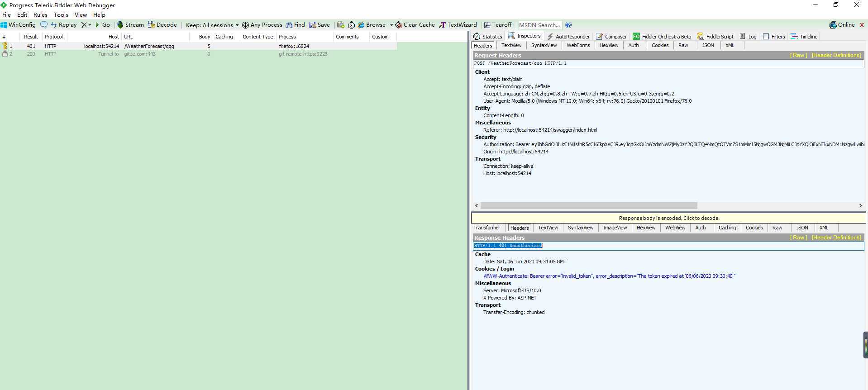Open WinConfig from the toolbar
This screenshot has height=390, width=868.
click(18, 25)
